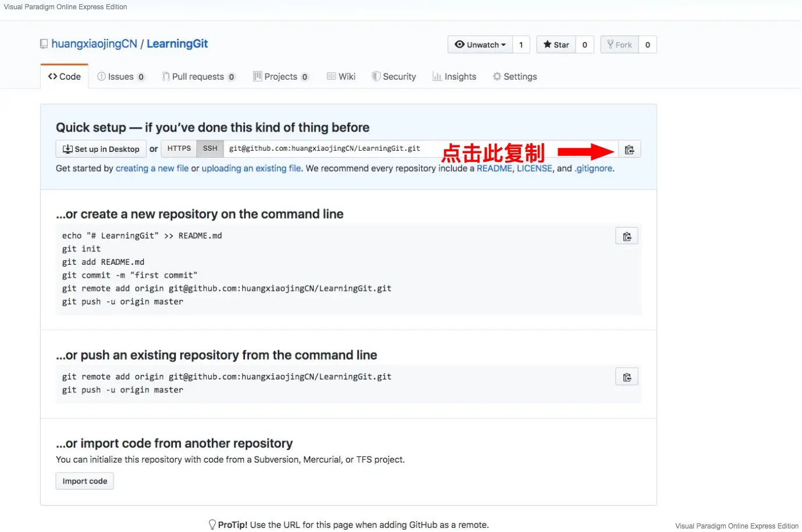802x532 pixels.
Task: Switch to the Projects tab
Action: click(x=281, y=77)
